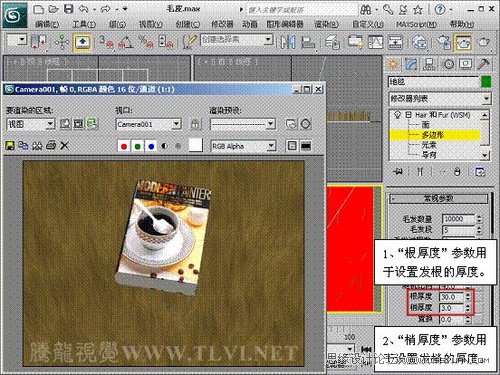The image size is (500, 375).
Task: Click the configure modifier sets icon
Action: [x=479, y=172]
